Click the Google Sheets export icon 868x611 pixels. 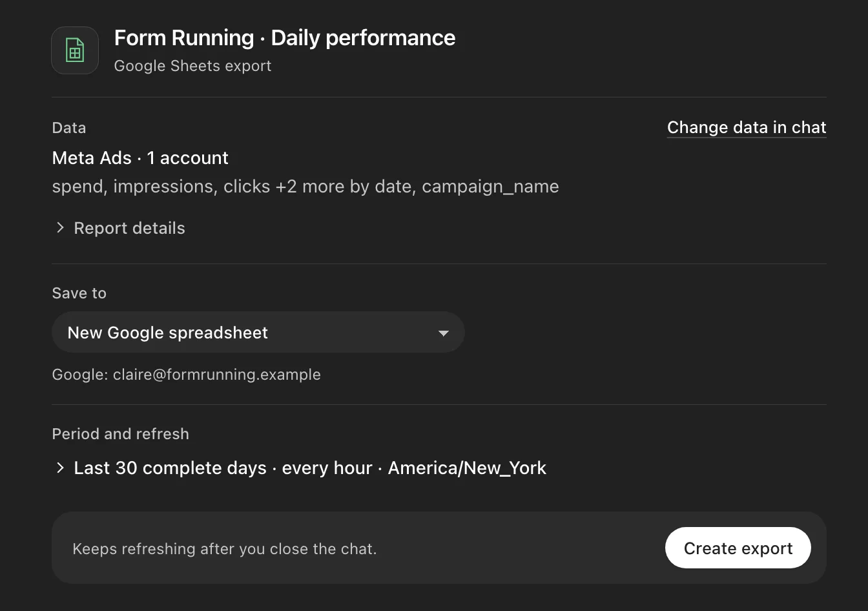(75, 50)
